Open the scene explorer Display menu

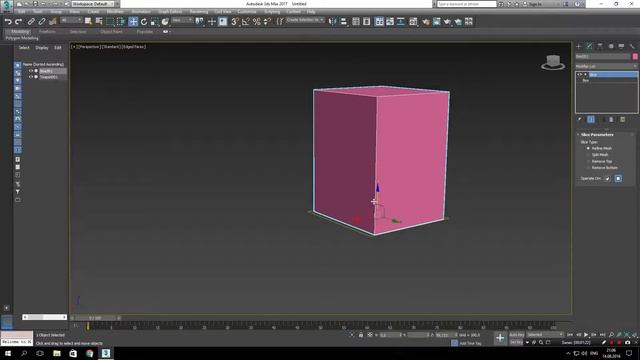(x=42, y=48)
